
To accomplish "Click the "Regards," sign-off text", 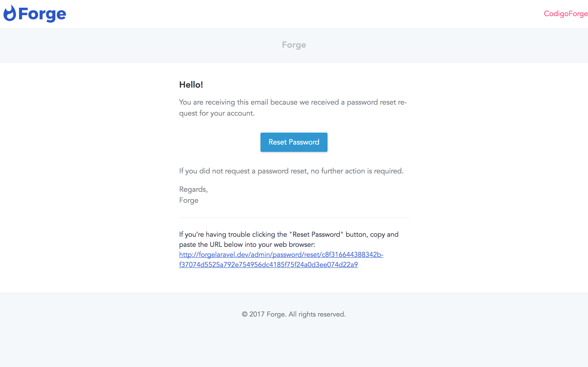I will click(x=193, y=189).
